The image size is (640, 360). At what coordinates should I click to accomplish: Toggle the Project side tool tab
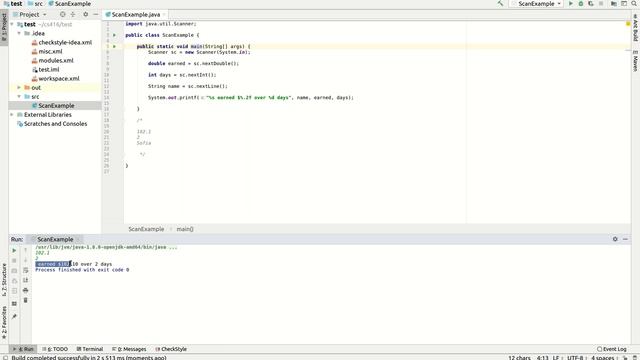(4, 27)
